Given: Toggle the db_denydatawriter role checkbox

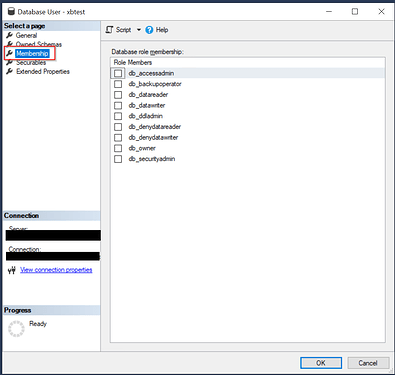Looking at the screenshot, I should [x=118, y=137].
